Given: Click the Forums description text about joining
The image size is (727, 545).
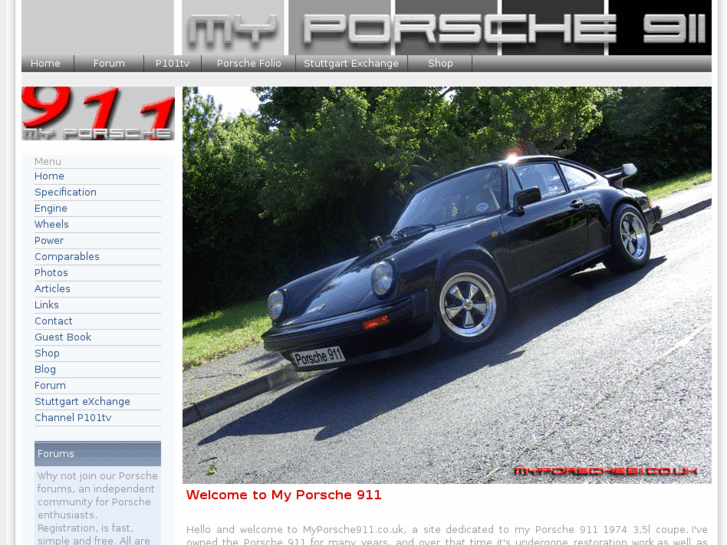Looking at the screenshot, I should [x=98, y=508].
